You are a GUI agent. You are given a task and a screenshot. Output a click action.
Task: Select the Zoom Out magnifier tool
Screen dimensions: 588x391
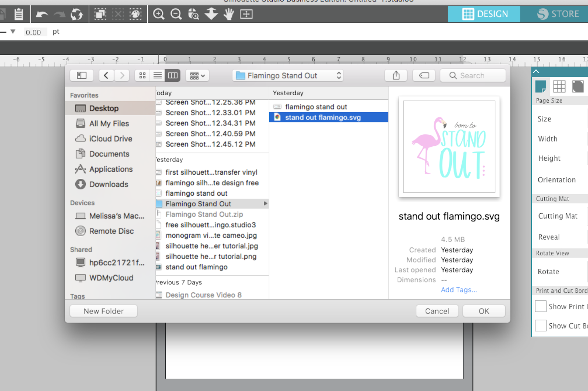tap(176, 14)
